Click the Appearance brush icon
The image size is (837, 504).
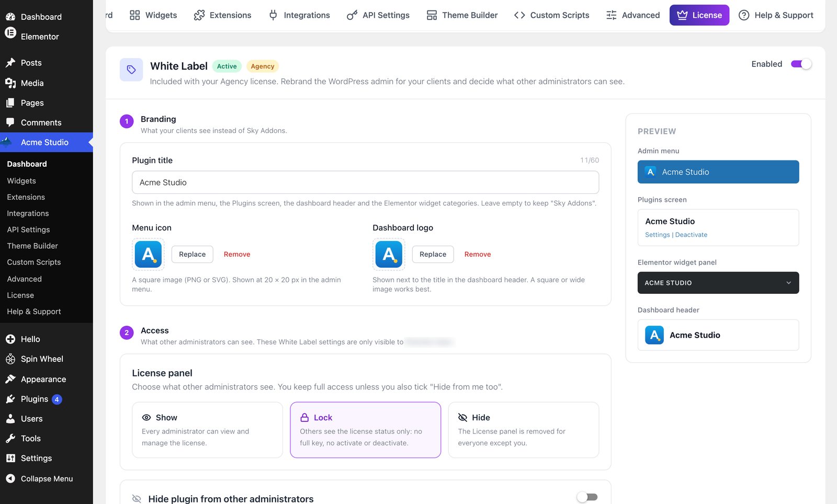click(10, 379)
